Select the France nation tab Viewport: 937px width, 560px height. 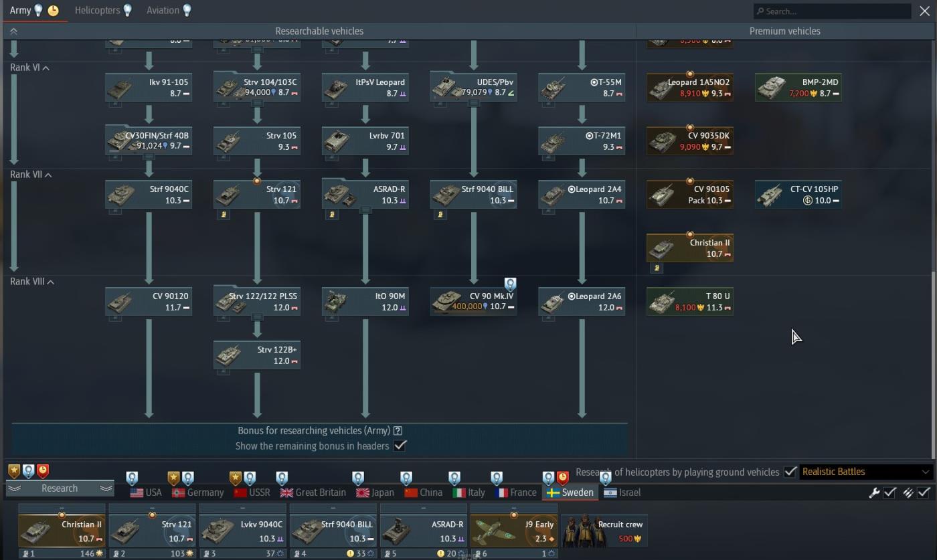(x=515, y=492)
